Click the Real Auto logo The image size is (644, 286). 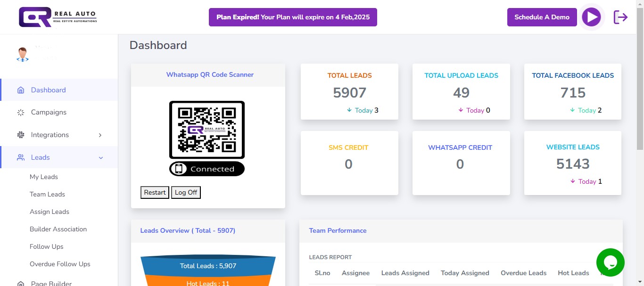(x=58, y=17)
